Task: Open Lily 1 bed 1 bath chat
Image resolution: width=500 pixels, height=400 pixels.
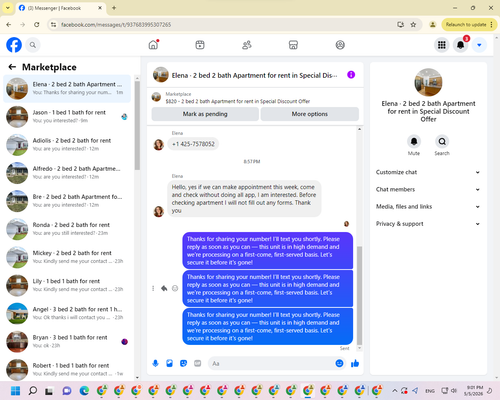Action: point(67,285)
